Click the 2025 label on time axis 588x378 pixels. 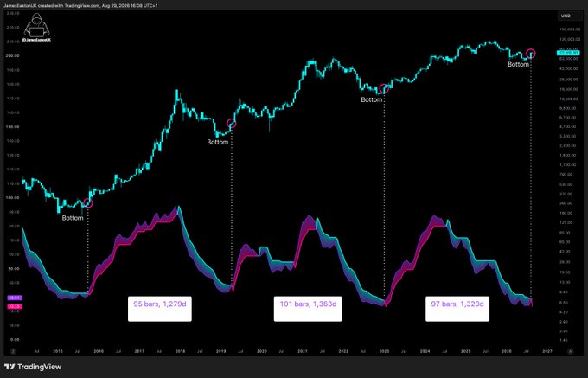tap(466, 351)
